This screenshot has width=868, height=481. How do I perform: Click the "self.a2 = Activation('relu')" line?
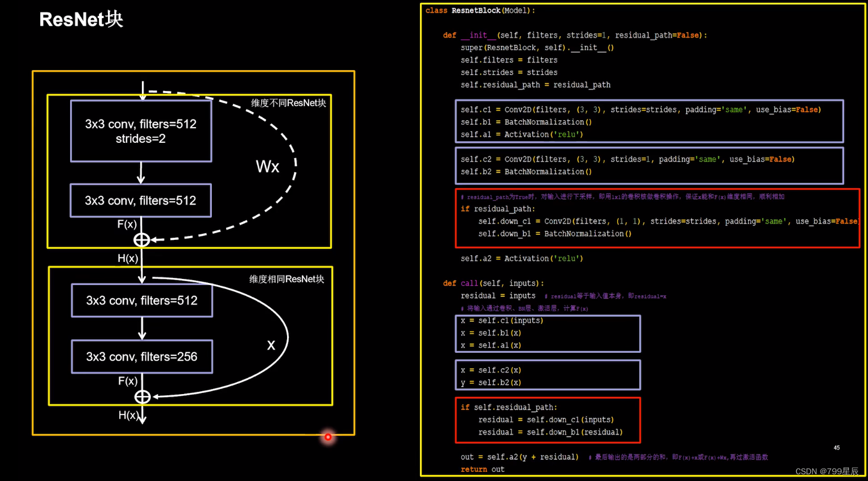522,259
